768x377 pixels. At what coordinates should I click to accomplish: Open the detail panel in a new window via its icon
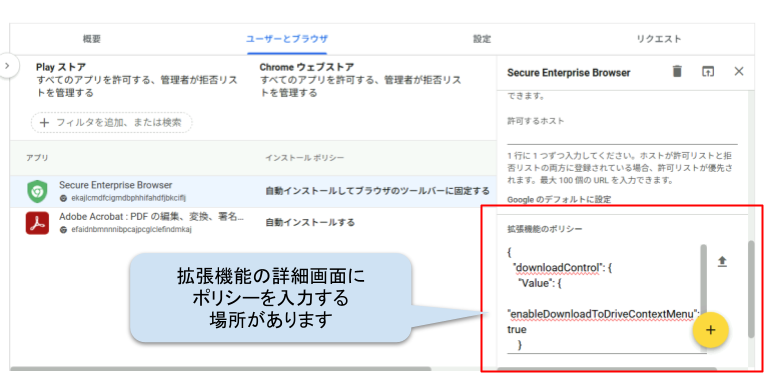(x=708, y=71)
